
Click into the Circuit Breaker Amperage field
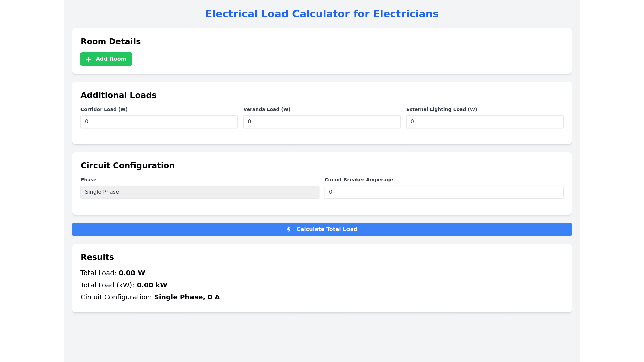coord(444,192)
